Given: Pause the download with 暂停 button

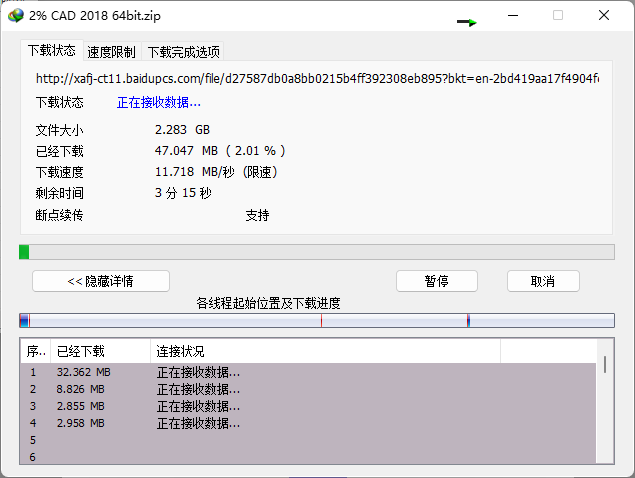Looking at the screenshot, I should pos(436,281).
